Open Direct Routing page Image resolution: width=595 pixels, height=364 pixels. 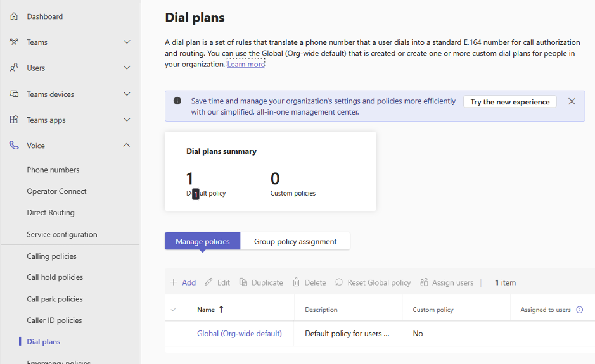[51, 213]
